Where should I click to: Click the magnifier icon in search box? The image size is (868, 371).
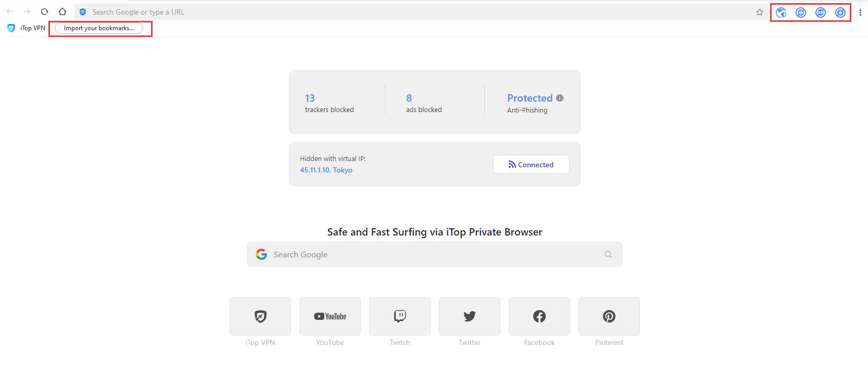tap(608, 254)
